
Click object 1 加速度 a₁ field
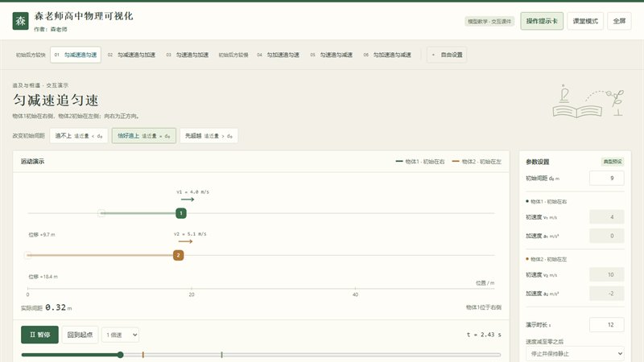(x=607, y=236)
